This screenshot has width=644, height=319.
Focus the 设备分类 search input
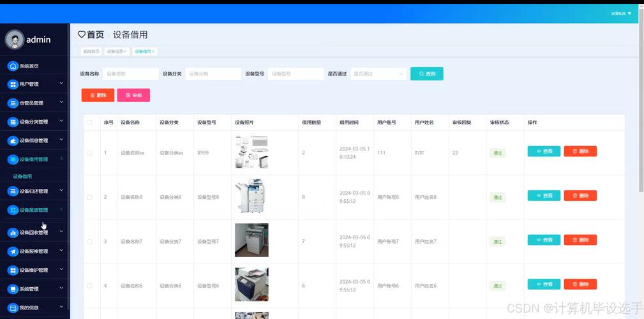tap(213, 74)
